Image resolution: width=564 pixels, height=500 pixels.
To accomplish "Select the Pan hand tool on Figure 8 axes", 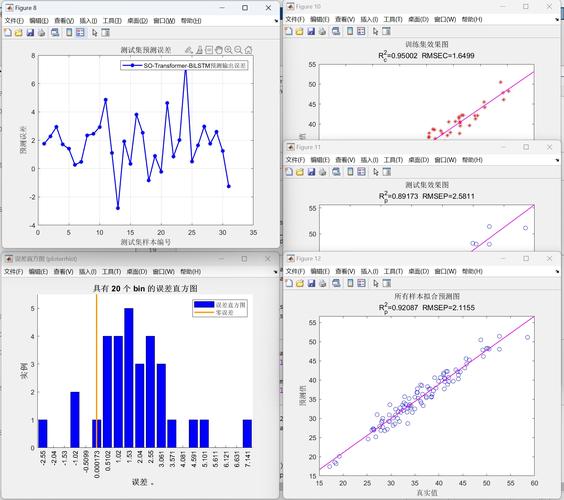I will (219, 50).
